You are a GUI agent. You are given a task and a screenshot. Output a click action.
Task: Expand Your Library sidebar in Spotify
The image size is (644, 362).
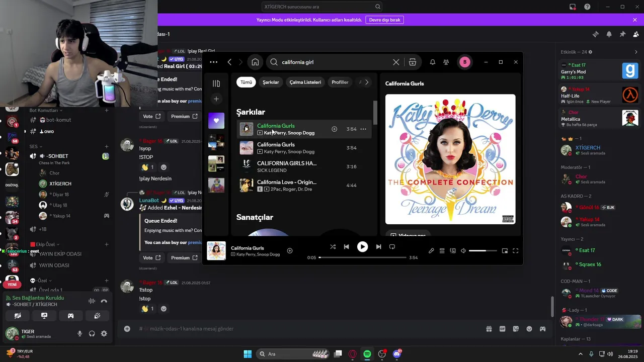coord(216,83)
